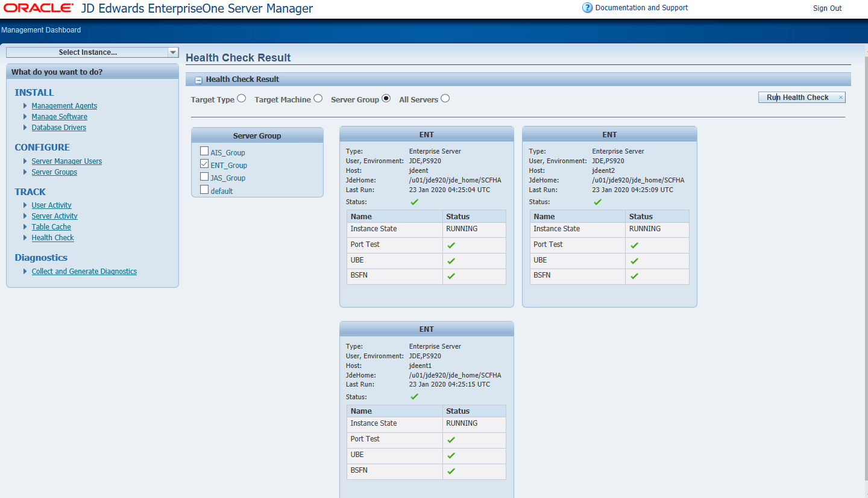Open User Activity link
Screen dimensions: 868x498
click(52, 205)
